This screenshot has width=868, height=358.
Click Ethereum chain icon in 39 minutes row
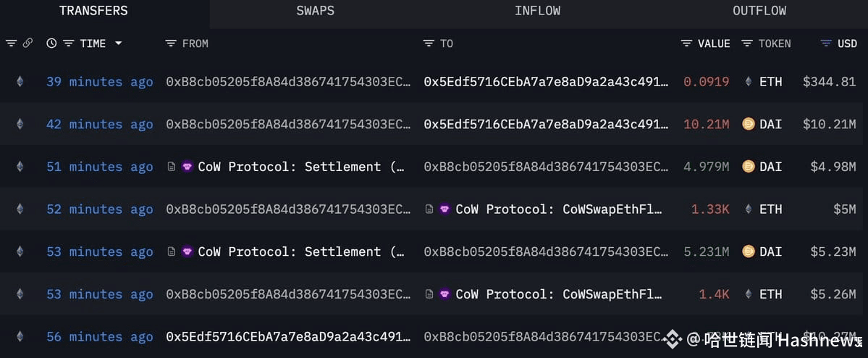click(x=20, y=82)
